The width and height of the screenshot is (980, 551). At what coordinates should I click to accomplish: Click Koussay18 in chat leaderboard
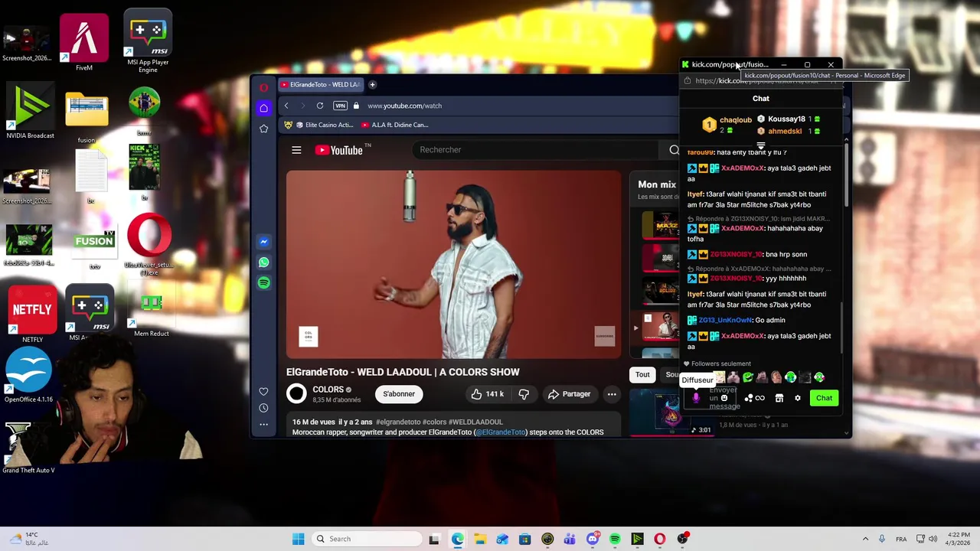[x=786, y=119]
